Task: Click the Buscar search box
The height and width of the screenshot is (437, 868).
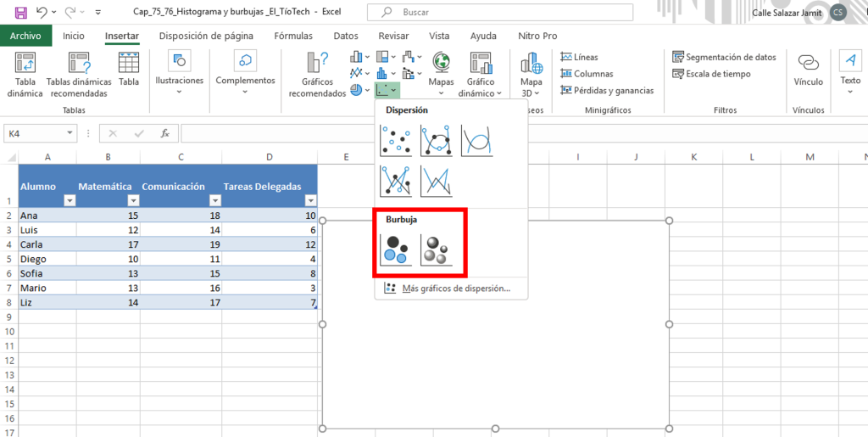Action: [x=500, y=13]
